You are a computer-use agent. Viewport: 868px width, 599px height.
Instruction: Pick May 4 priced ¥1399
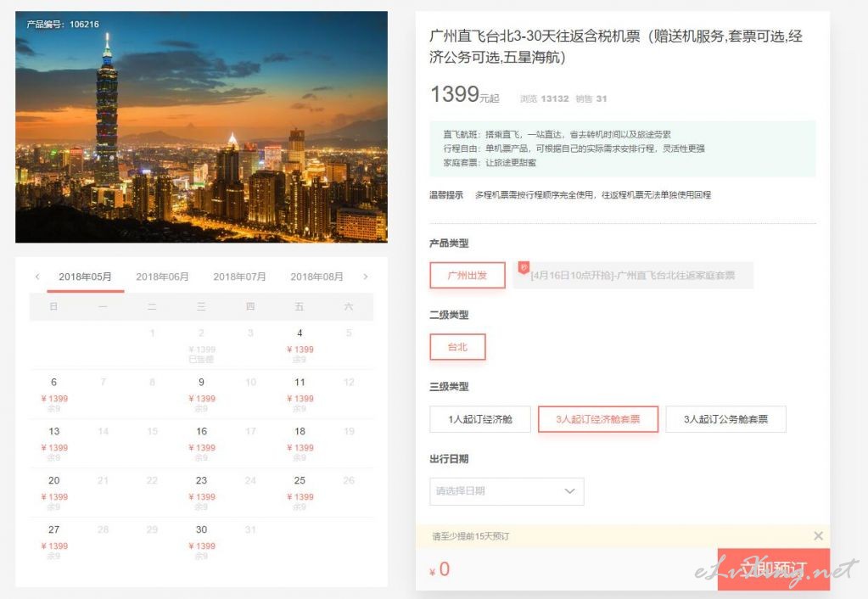pyautogui.click(x=300, y=345)
